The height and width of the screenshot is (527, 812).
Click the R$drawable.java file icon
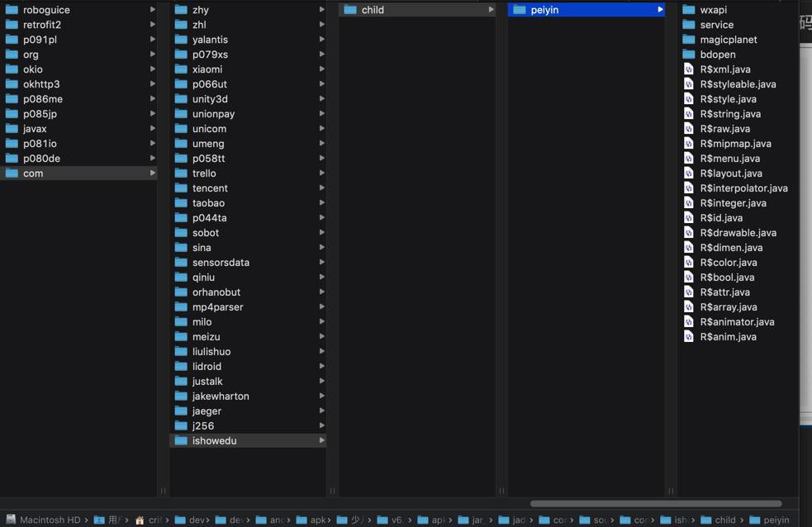coord(689,233)
